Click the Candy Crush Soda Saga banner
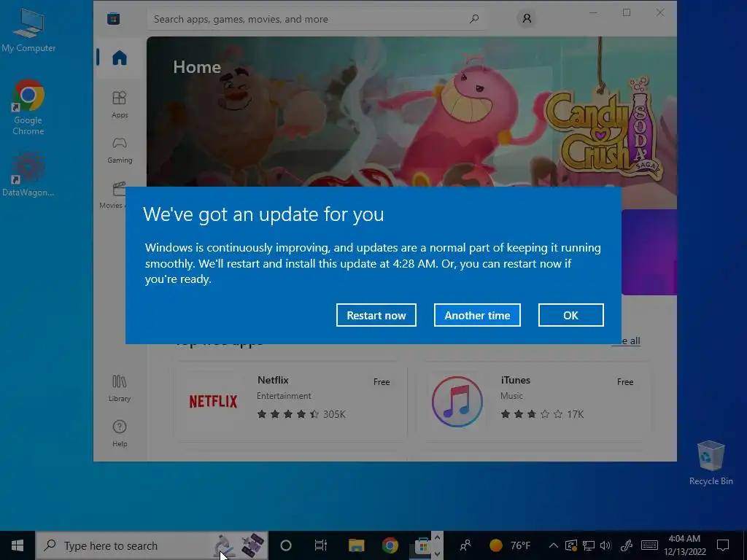This screenshot has width=747, height=560. coord(411,112)
